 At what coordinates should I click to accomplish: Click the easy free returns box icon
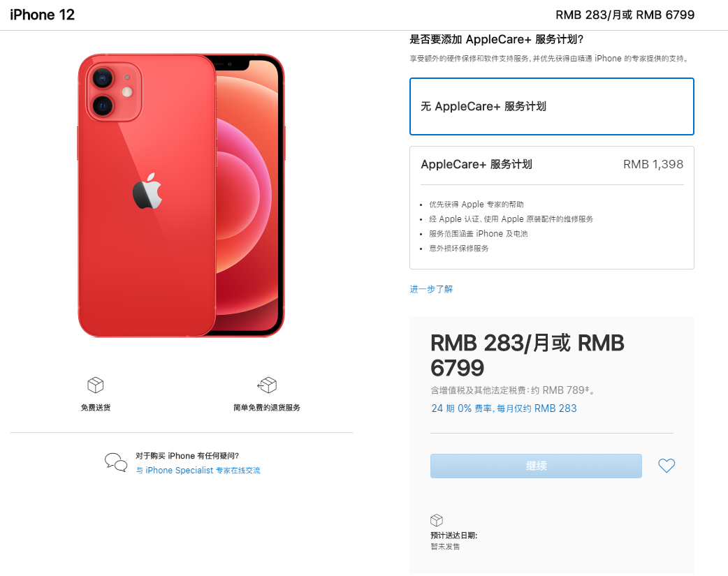[x=267, y=385]
